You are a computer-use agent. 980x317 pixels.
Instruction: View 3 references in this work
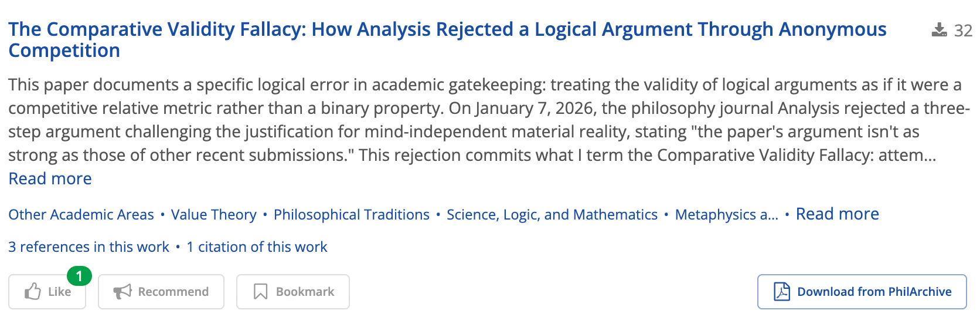pos(89,247)
